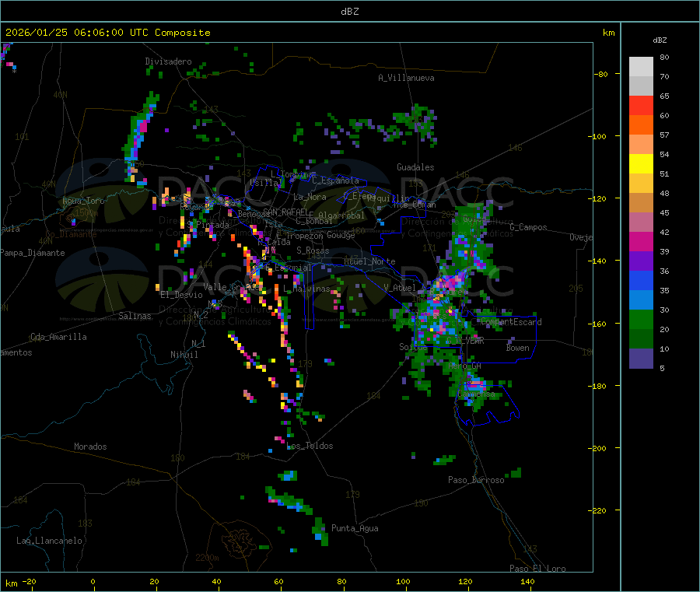
Task: Click the La_Nora map label
Action: (310, 197)
